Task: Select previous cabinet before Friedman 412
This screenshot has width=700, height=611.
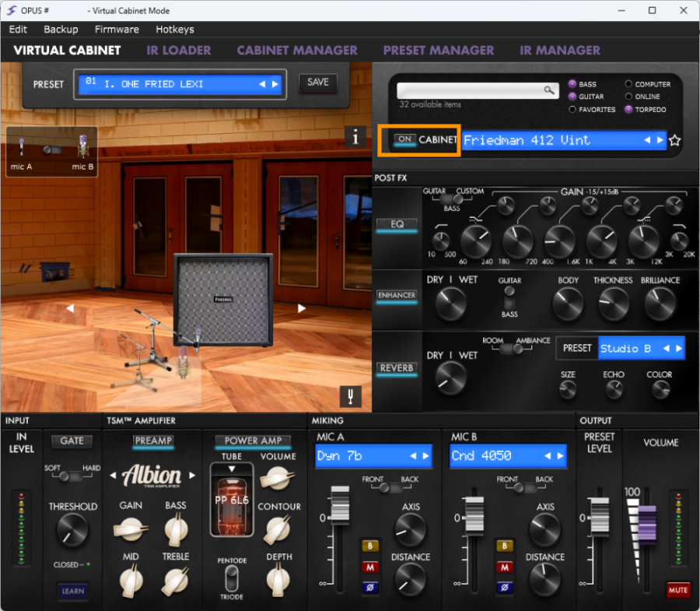Action: 647,140
